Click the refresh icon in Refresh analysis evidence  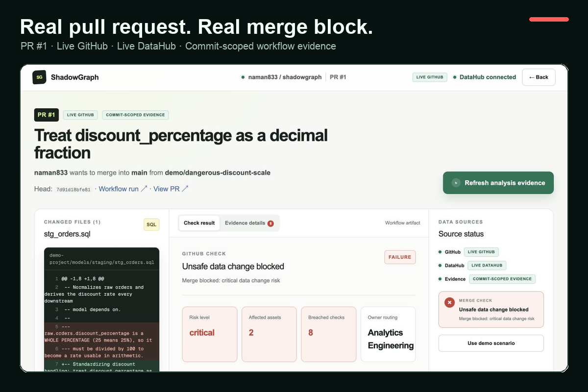pyautogui.click(x=456, y=183)
